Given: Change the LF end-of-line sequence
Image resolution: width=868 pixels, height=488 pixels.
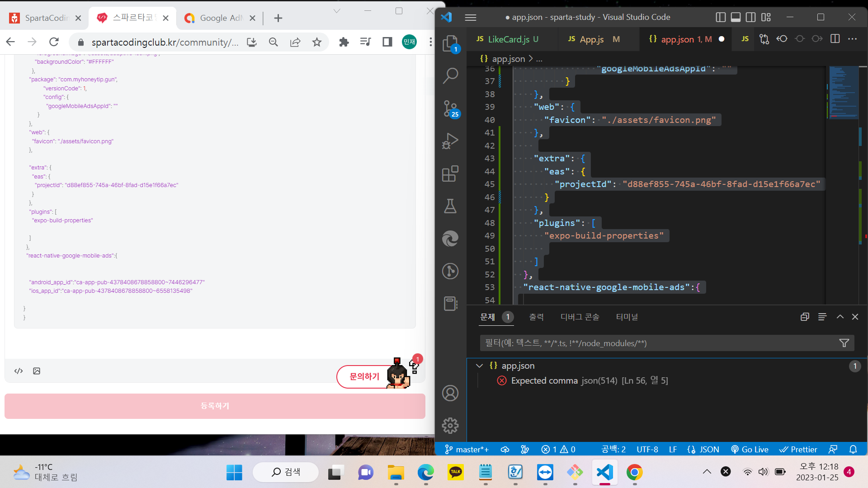Looking at the screenshot, I should [673, 449].
